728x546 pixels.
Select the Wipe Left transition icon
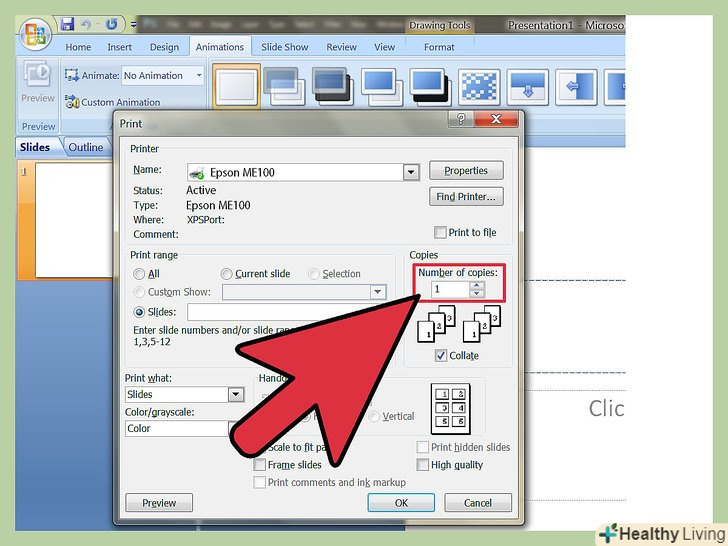pos(576,87)
